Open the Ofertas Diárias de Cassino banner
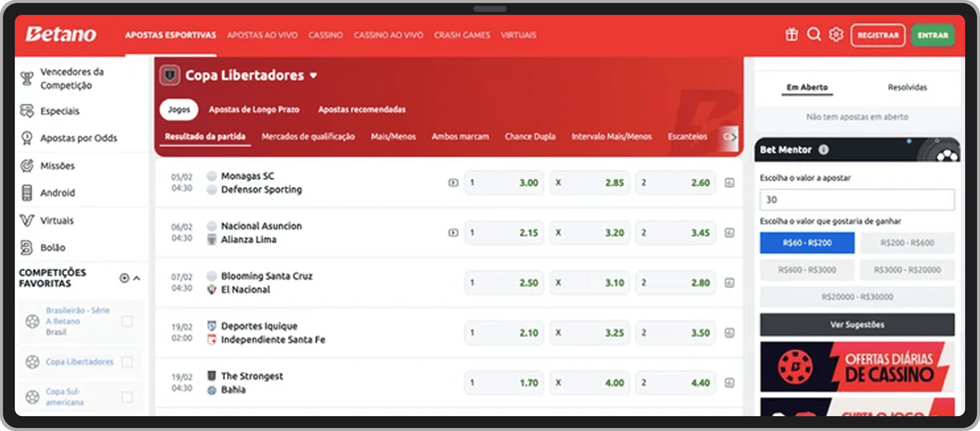 coord(857,367)
